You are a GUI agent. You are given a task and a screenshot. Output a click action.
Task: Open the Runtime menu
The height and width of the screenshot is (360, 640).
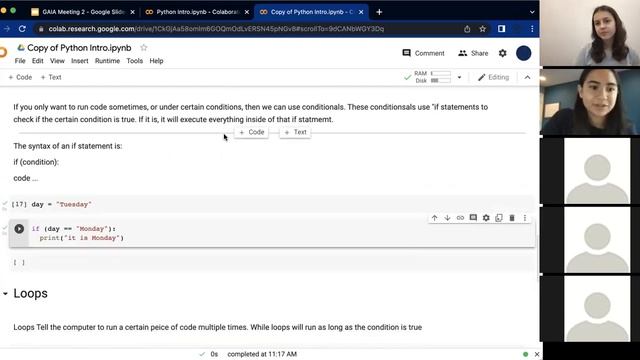pos(107,61)
